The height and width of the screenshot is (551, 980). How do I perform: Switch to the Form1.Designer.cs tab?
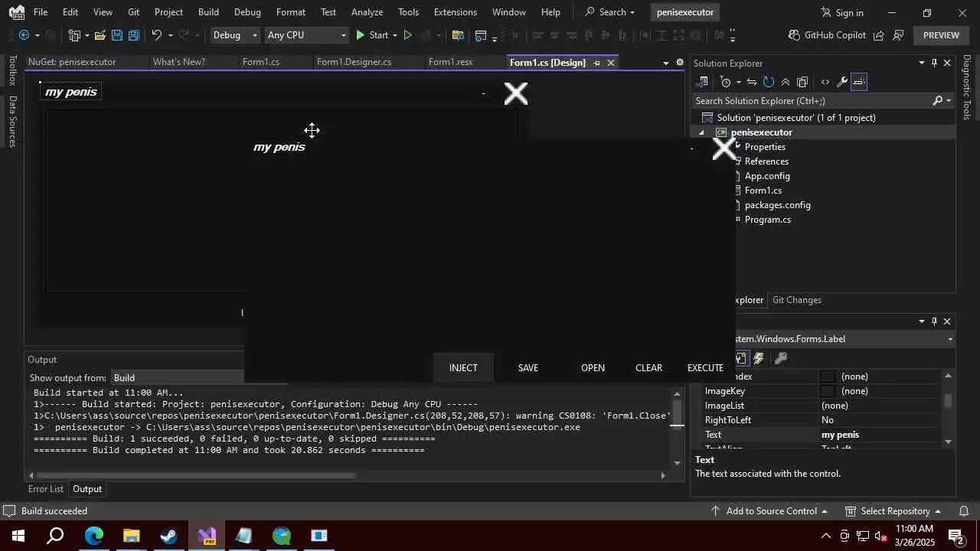click(354, 62)
